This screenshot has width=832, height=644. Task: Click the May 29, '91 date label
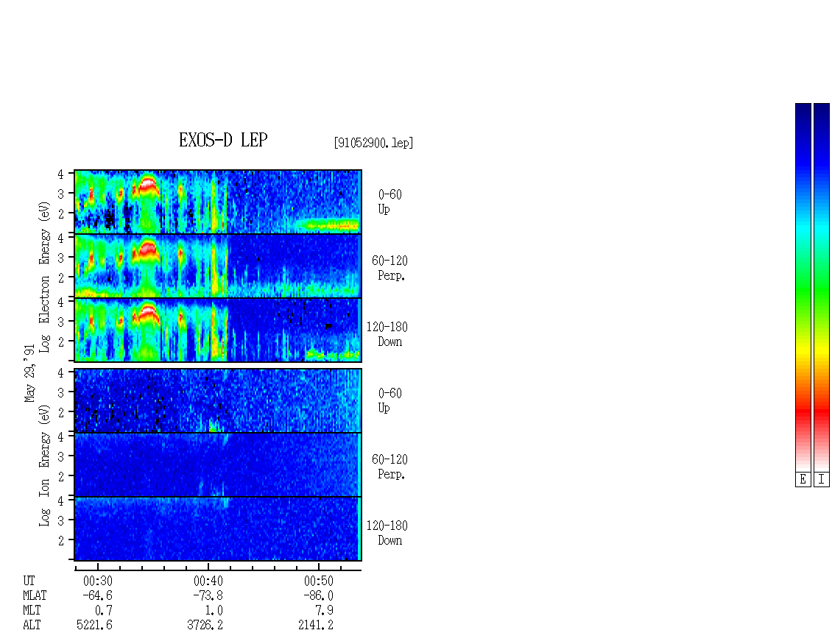29,373
